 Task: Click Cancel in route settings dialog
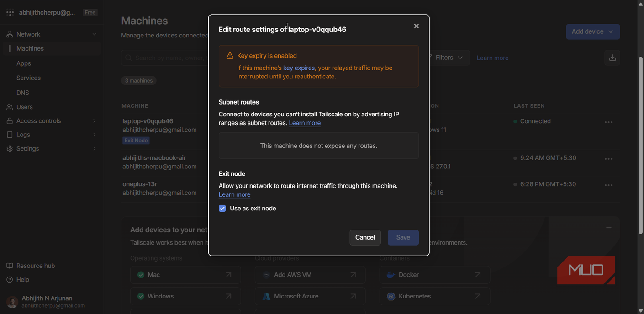(x=365, y=237)
